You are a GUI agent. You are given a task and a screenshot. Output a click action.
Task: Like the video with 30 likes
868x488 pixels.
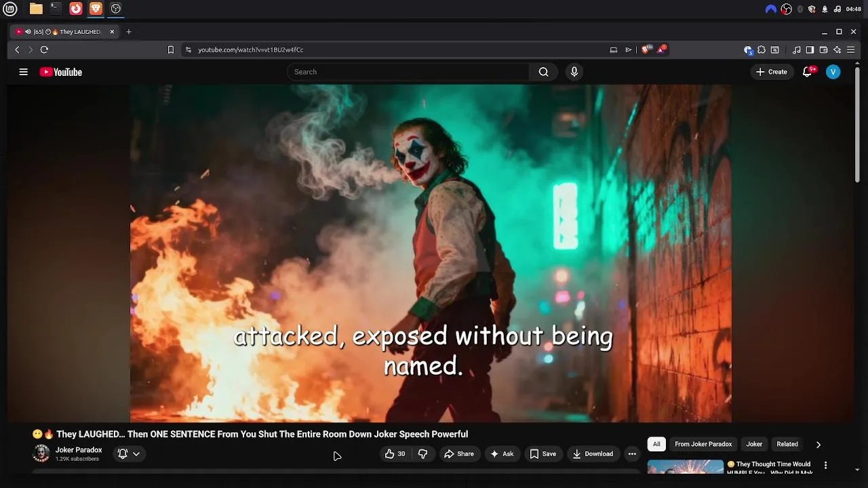click(x=395, y=454)
